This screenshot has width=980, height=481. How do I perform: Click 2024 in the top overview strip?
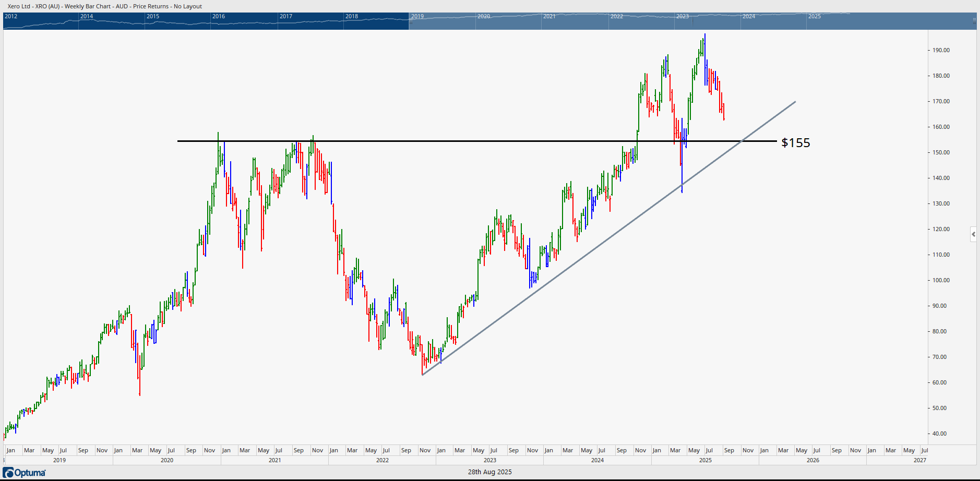[x=749, y=16]
